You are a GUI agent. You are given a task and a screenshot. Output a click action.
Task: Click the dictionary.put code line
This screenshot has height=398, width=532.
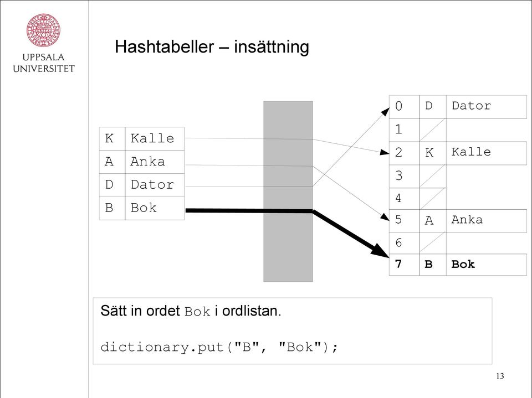click(219, 348)
